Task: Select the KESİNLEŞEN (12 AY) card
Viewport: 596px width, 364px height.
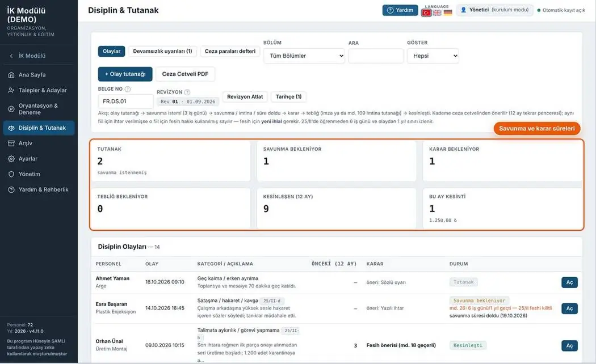Action: 337,209
